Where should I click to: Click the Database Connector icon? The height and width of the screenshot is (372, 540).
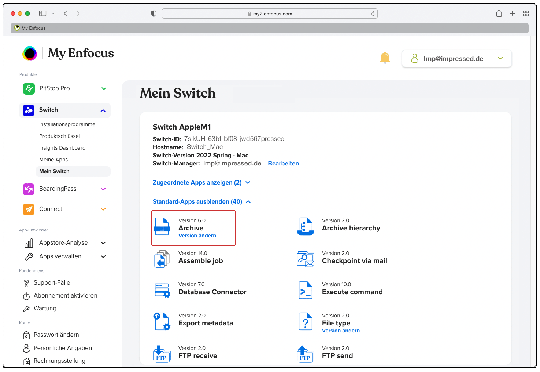[x=162, y=290]
